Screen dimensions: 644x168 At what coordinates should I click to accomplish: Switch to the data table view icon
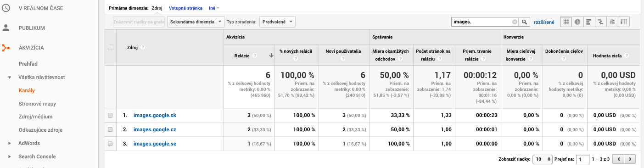566,22
